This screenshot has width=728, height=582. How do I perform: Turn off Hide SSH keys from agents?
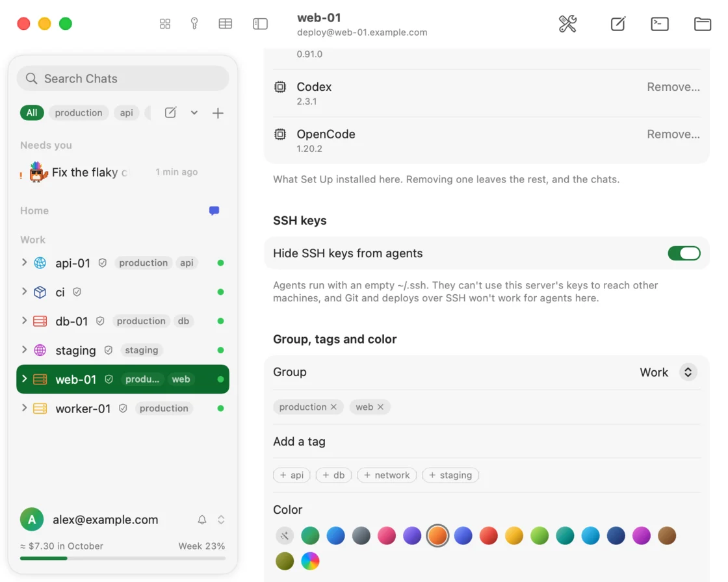coord(684,253)
